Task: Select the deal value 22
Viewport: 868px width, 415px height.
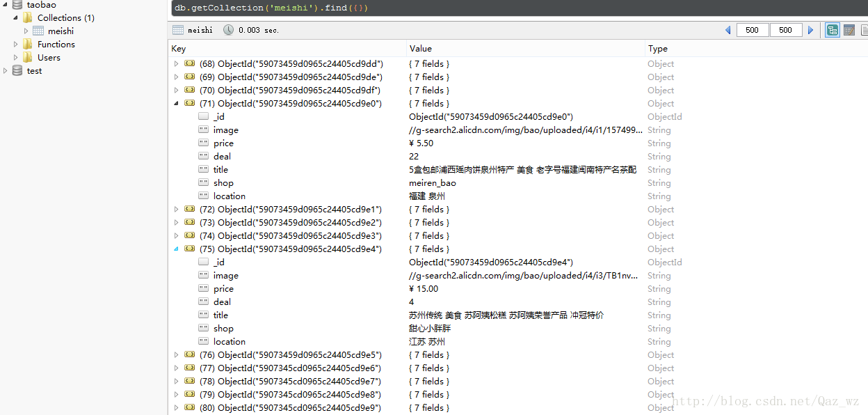Action: pyautogui.click(x=414, y=156)
